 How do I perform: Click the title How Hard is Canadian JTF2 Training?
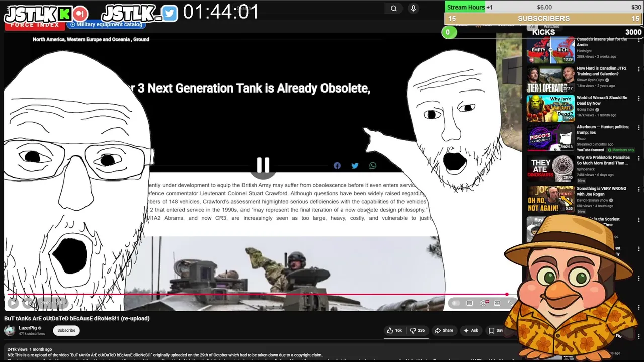[x=602, y=71]
